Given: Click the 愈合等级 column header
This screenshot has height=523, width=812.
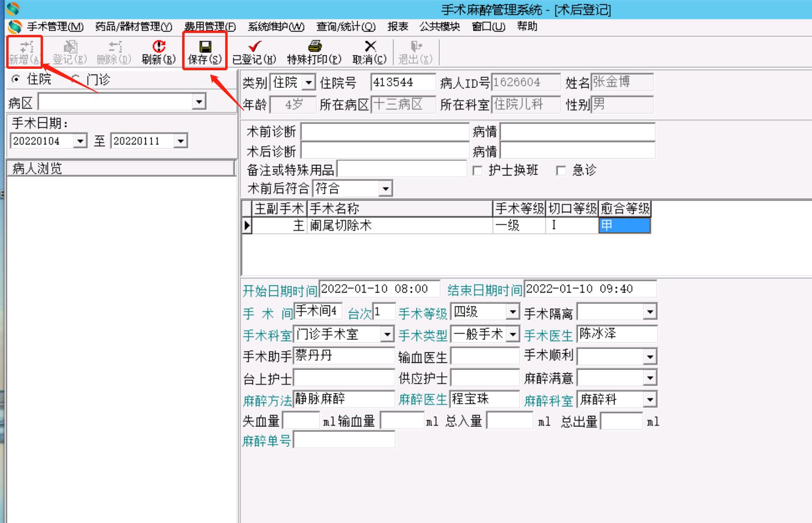Looking at the screenshot, I should 625,208.
